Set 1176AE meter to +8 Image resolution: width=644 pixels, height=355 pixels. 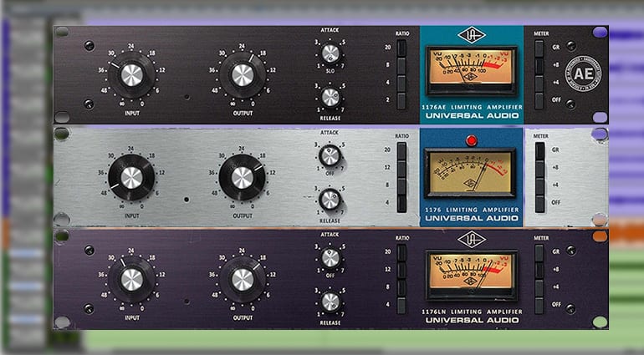[539, 66]
